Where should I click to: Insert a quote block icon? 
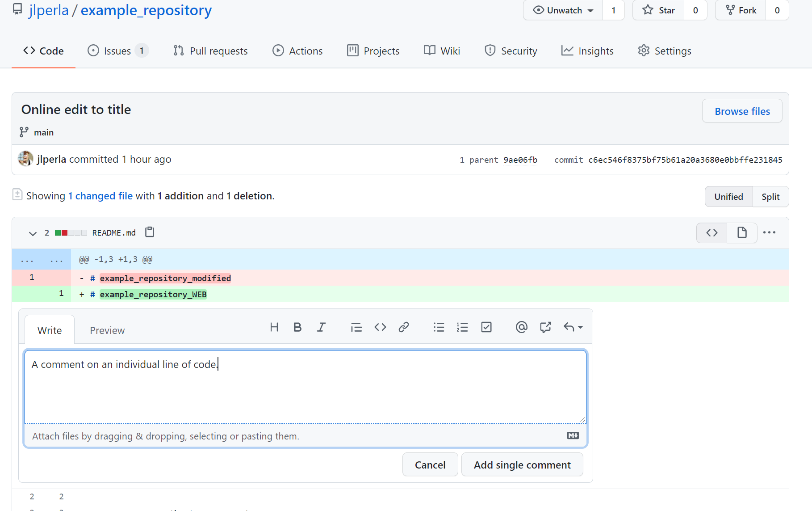tap(356, 327)
